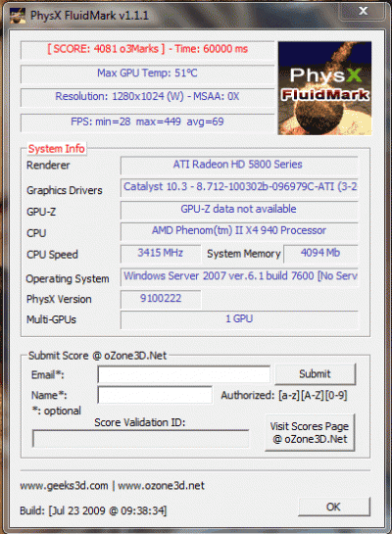
Task: Click the Build: [Jul 23 2009] text
Action: click(x=93, y=510)
